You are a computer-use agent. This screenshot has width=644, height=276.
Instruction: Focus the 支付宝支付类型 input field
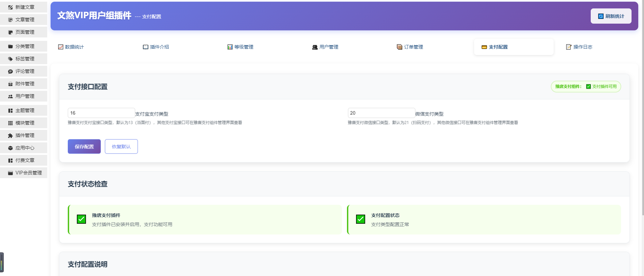[101, 113]
